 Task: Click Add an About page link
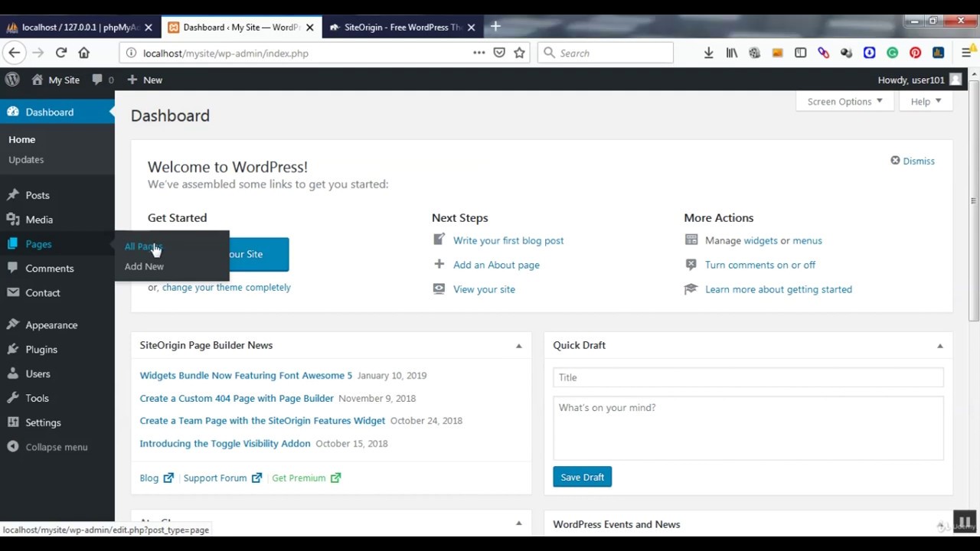coord(496,265)
